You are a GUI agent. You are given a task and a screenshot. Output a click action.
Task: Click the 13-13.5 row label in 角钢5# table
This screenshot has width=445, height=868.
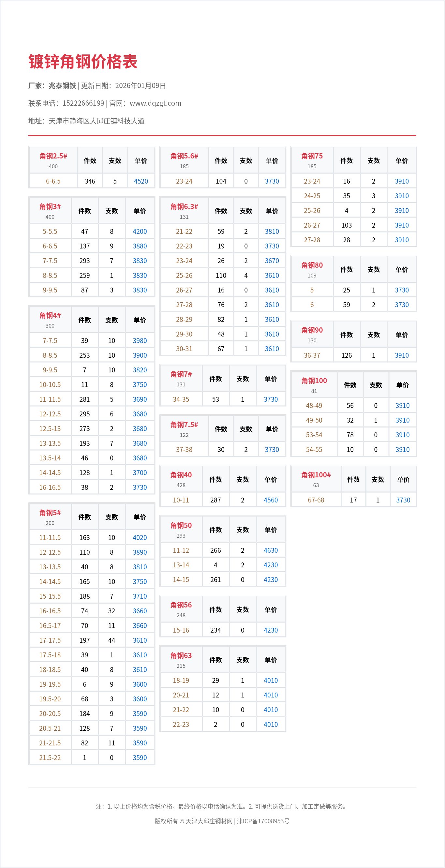pos(50,567)
